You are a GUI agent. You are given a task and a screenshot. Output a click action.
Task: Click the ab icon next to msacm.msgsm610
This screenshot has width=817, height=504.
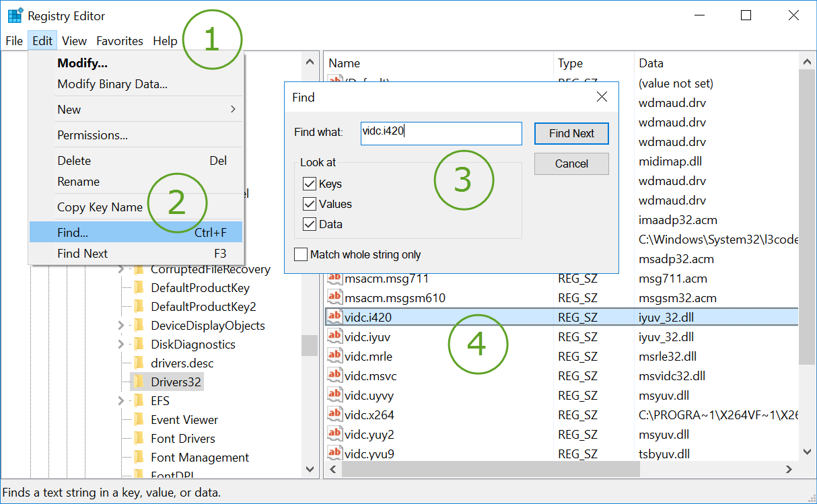click(x=334, y=297)
